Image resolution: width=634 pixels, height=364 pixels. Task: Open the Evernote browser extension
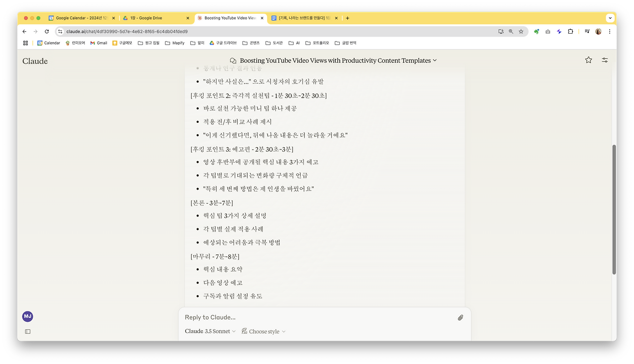tap(537, 31)
